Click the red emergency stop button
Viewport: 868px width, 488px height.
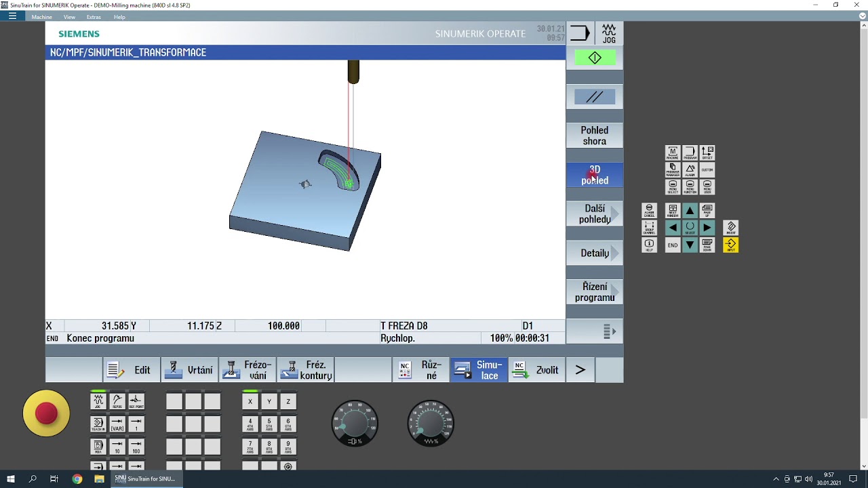click(46, 413)
